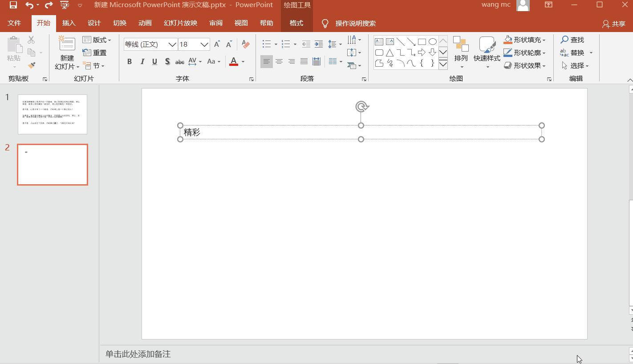The width and height of the screenshot is (633, 364).
Task: Select the Oval shape in shapes gallery
Action: click(x=432, y=42)
